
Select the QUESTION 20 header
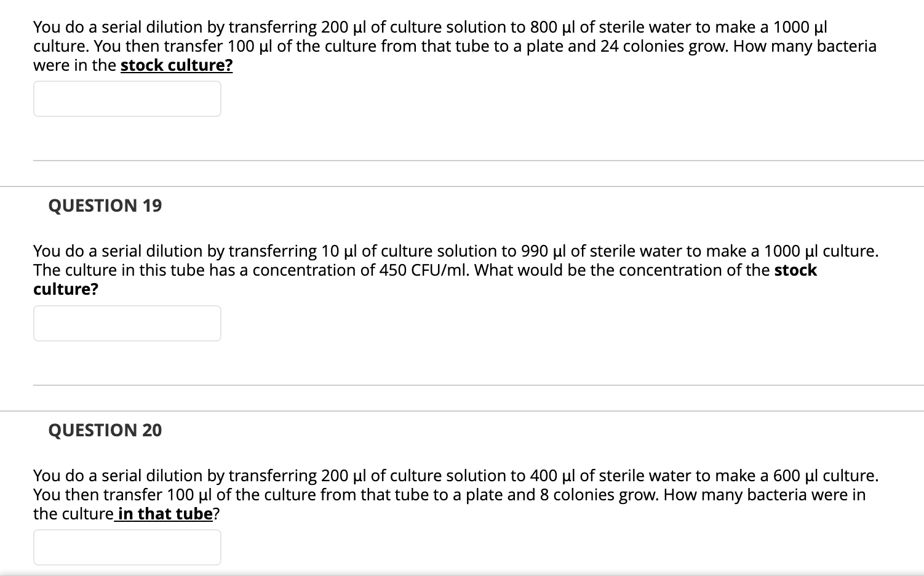105,431
